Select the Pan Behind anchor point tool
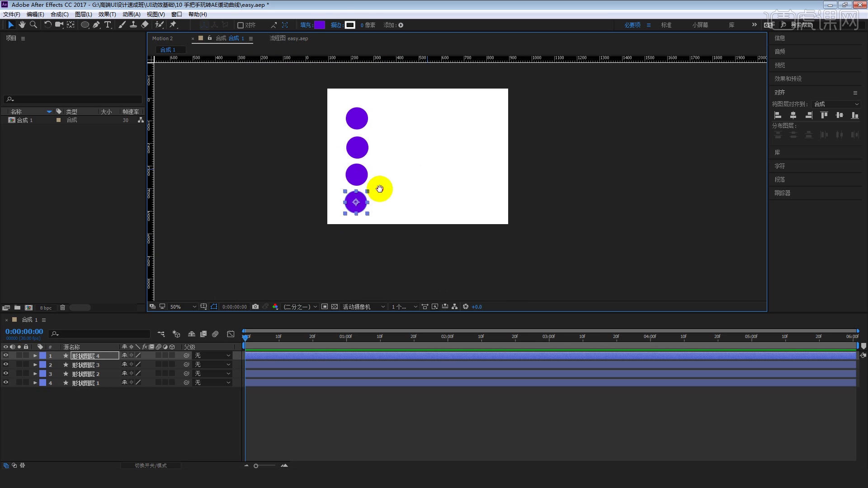 point(71,25)
